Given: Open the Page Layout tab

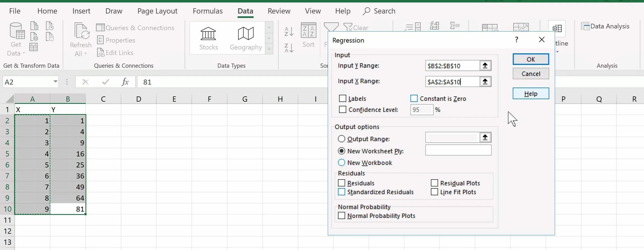Looking at the screenshot, I should click(157, 11).
